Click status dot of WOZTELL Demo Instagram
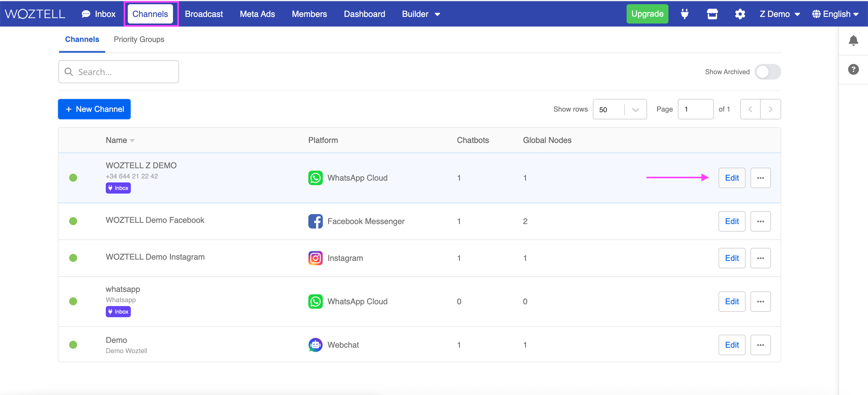This screenshot has width=868, height=395. (73, 258)
